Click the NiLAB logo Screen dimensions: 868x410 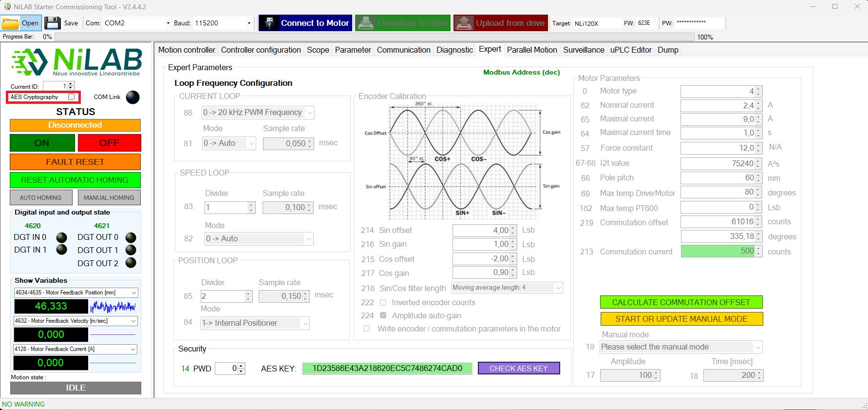(76, 62)
